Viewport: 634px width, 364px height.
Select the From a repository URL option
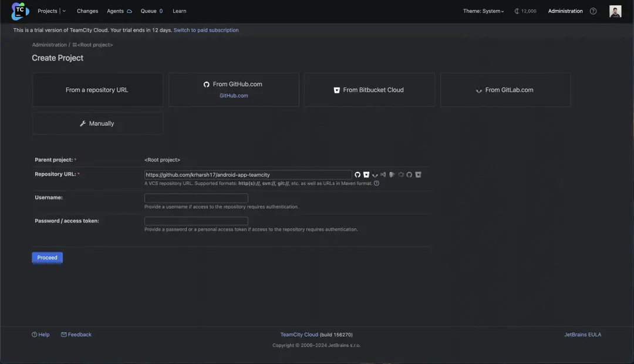click(x=97, y=90)
